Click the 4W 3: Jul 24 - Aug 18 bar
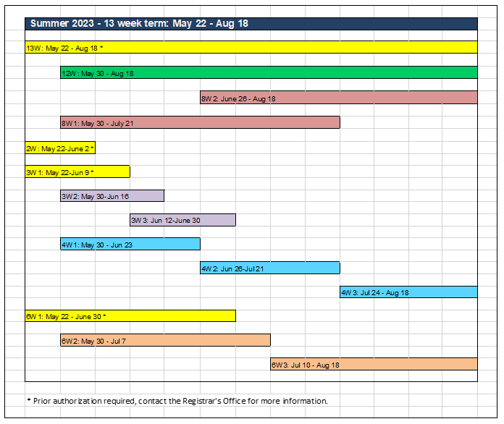Image resolution: width=504 pixels, height=424 pixels. coord(408,292)
